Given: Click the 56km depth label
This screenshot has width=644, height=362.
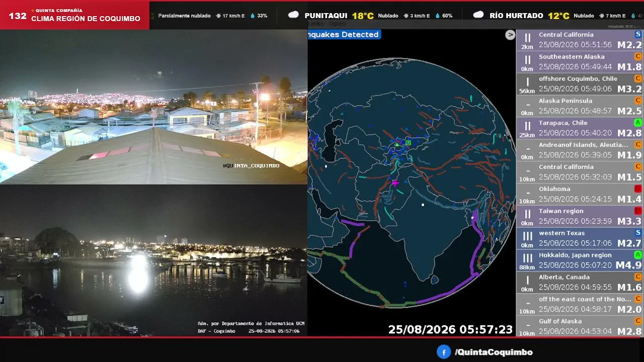Looking at the screenshot, I should (527, 91).
